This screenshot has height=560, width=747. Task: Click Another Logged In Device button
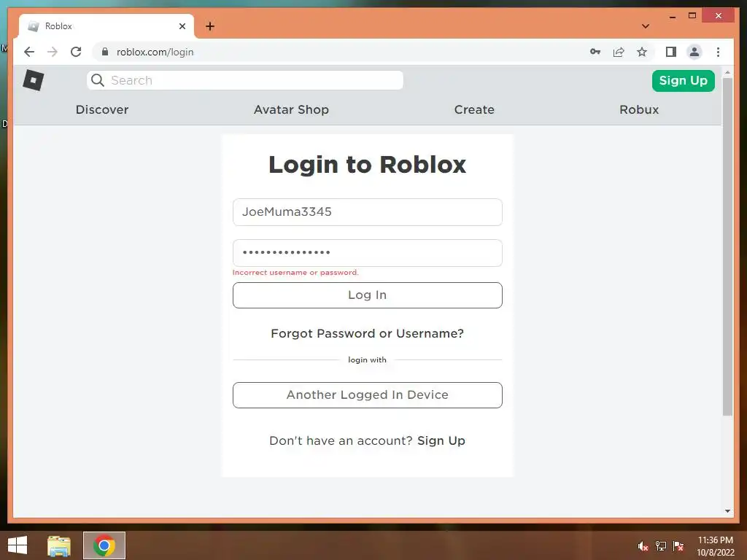[368, 394]
